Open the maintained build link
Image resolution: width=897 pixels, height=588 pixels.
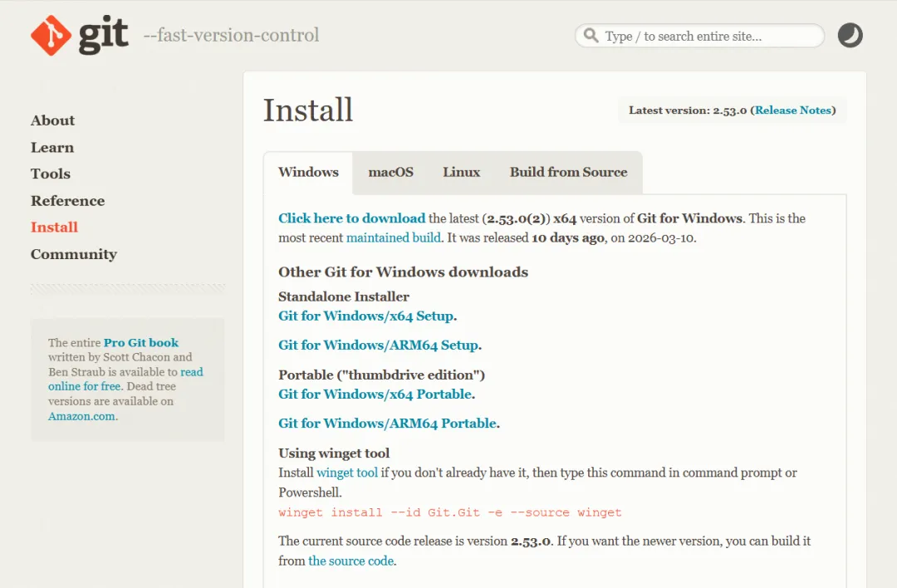coord(394,238)
